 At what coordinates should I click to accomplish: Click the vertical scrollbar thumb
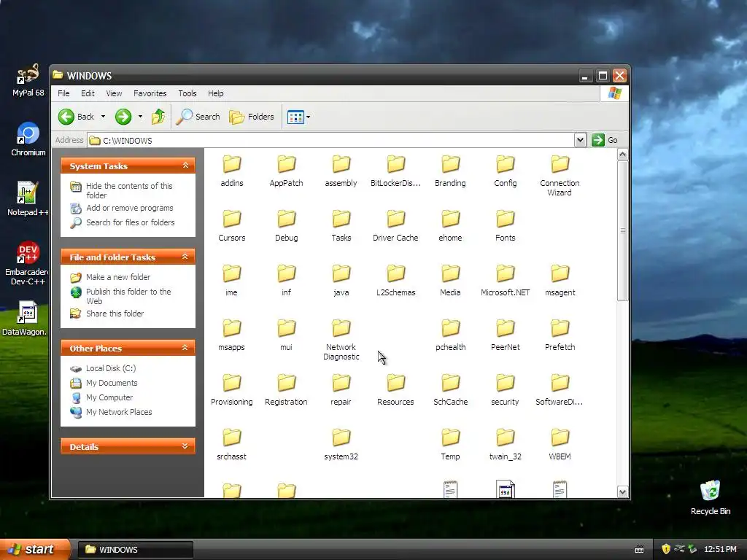pos(622,230)
